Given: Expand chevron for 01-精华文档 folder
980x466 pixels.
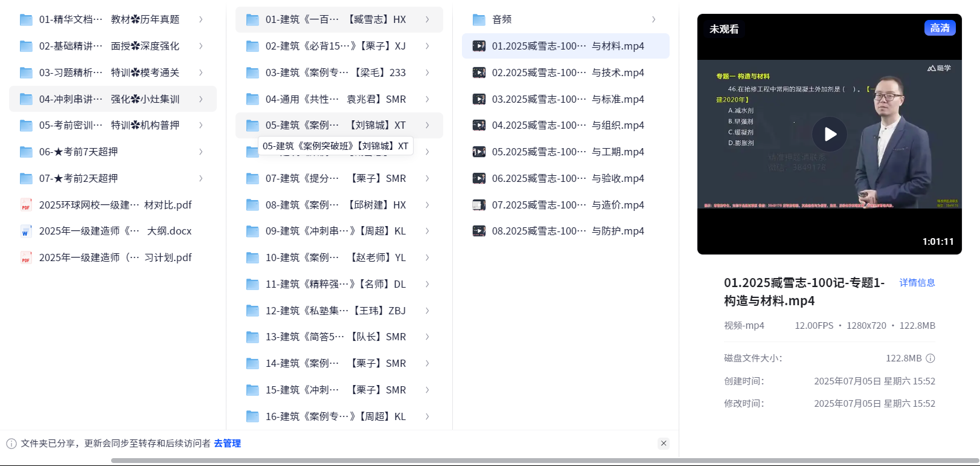Looking at the screenshot, I should [x=201, y=19].
